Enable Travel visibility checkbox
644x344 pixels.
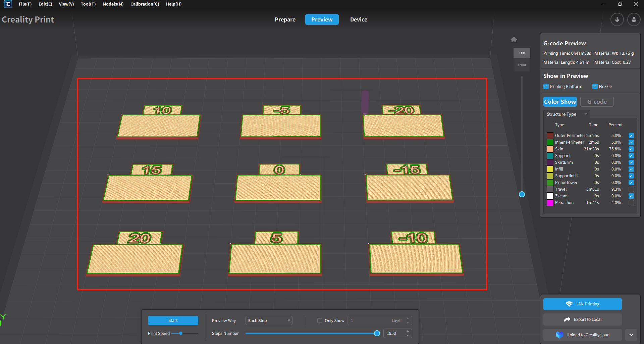(631, 189)
